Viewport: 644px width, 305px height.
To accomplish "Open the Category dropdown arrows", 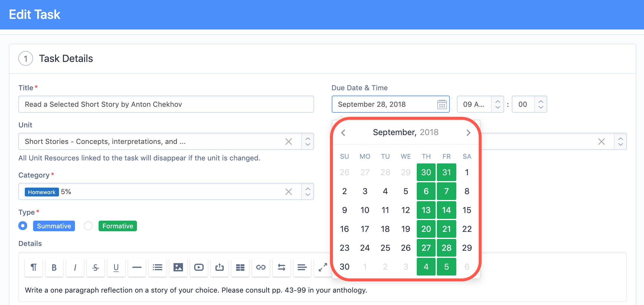I will [x=308, y=192].
